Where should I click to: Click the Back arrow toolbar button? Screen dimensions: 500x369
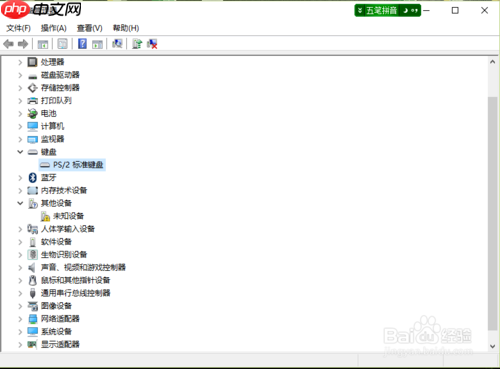pyautogui.click(x=8, y=44)
